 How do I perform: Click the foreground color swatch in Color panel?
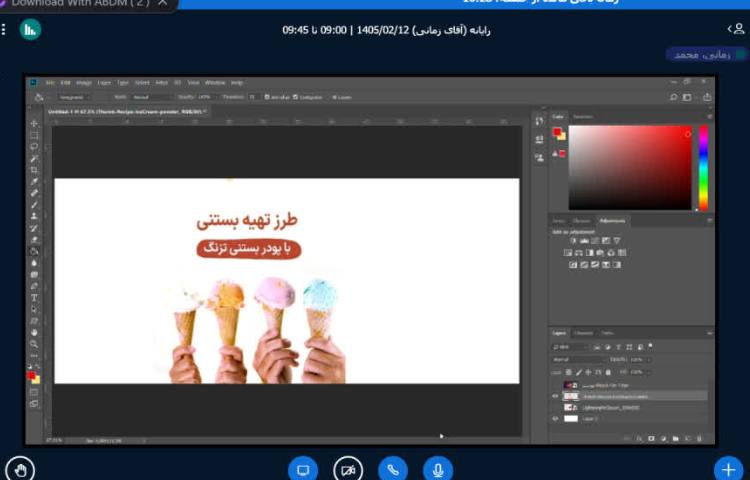557,132
